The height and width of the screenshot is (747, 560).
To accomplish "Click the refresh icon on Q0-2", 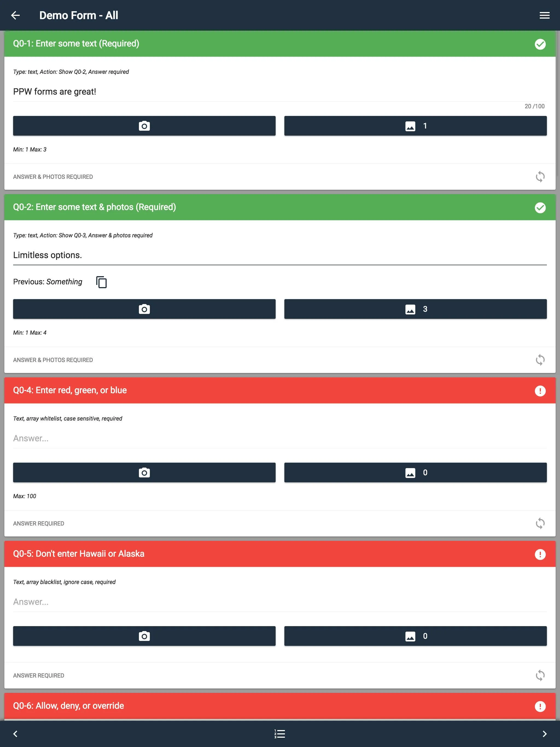I will click(x=539, y=359).
